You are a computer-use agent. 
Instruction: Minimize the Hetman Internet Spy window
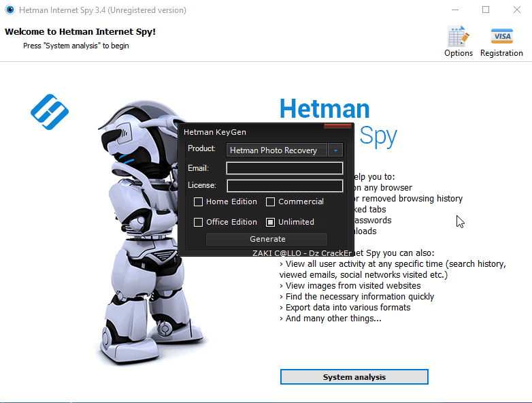tap(455, 10)
